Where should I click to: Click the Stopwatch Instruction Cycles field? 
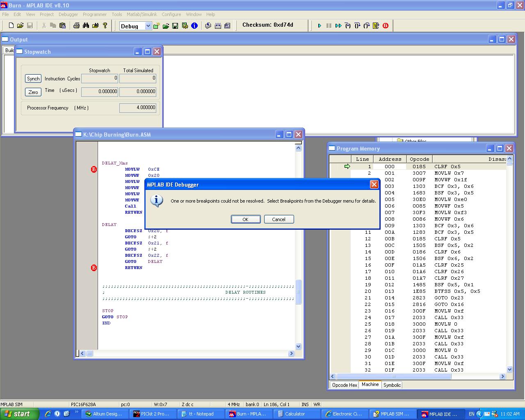pyautogui.click(x=100, y=78)
